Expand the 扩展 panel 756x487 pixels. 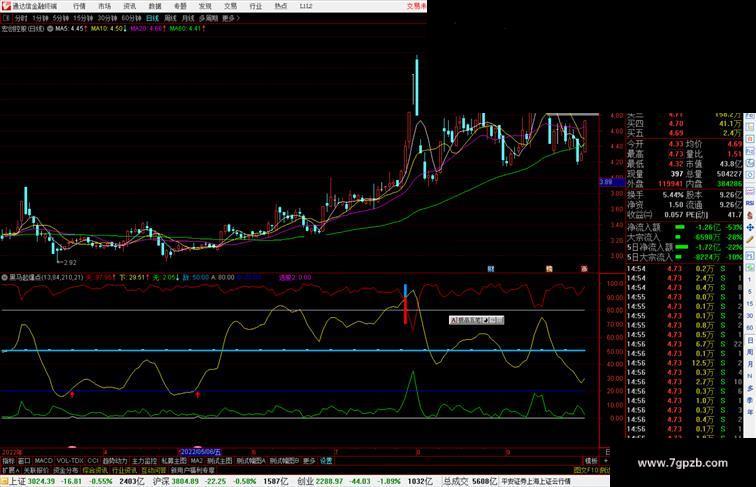(x=10, y=470)
